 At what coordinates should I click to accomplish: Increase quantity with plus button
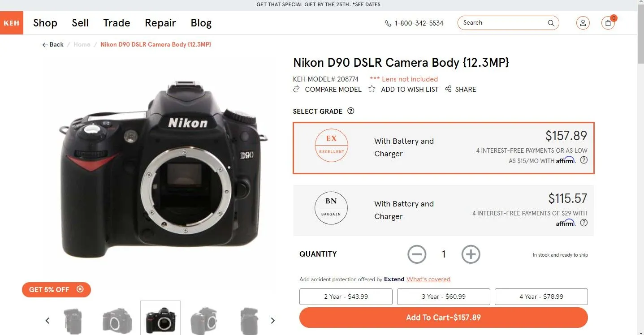pos(471,254)
